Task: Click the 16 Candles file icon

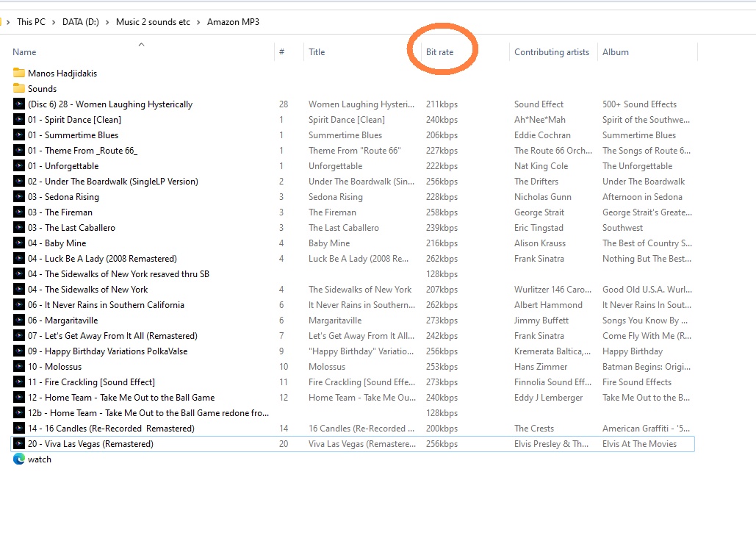Action: click(x=19, y=428)
